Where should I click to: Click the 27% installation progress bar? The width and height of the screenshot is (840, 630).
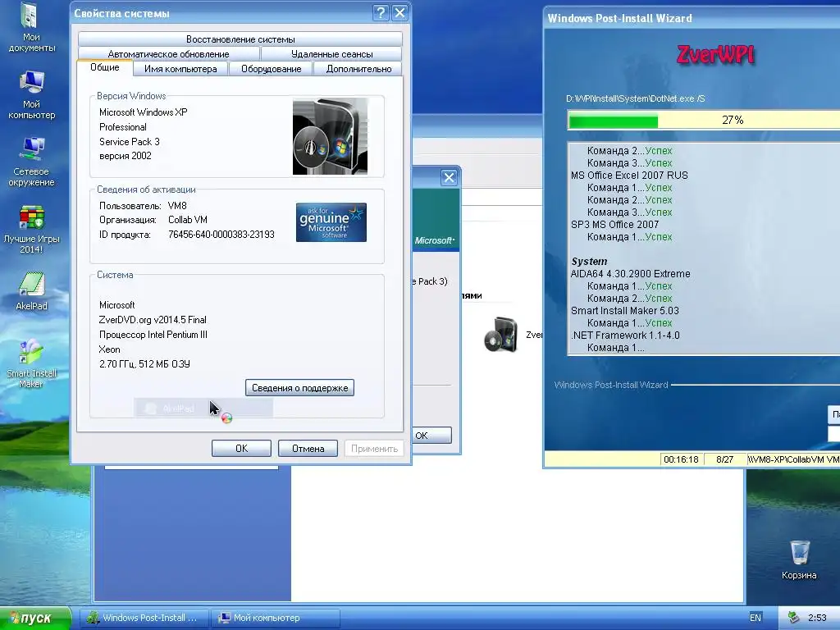point(703,120)
